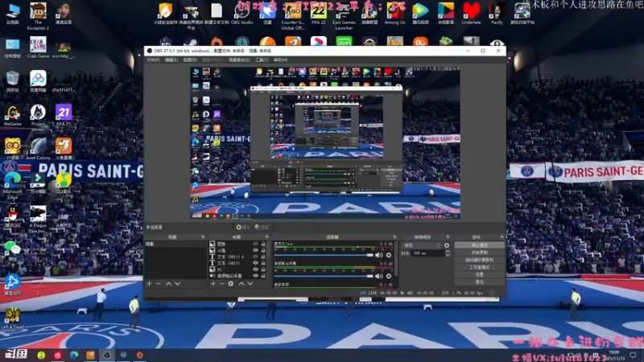
Task: Open OBS Studio desktop shortcut
Action: coord(242,14)
